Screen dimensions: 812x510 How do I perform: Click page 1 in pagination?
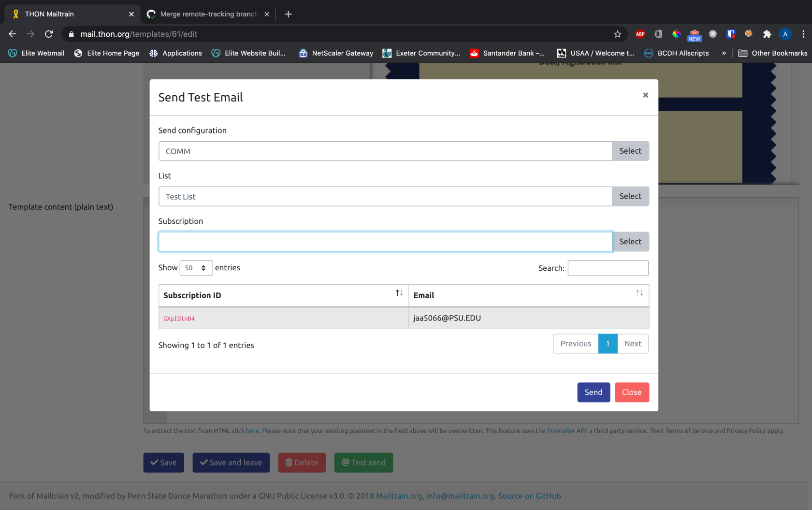(608, 344)
